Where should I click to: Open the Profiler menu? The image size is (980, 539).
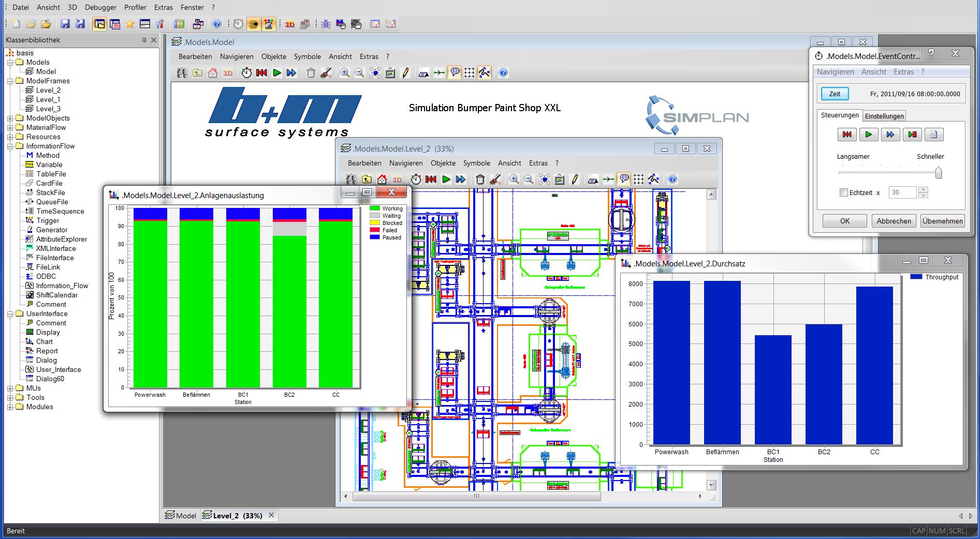135,7
